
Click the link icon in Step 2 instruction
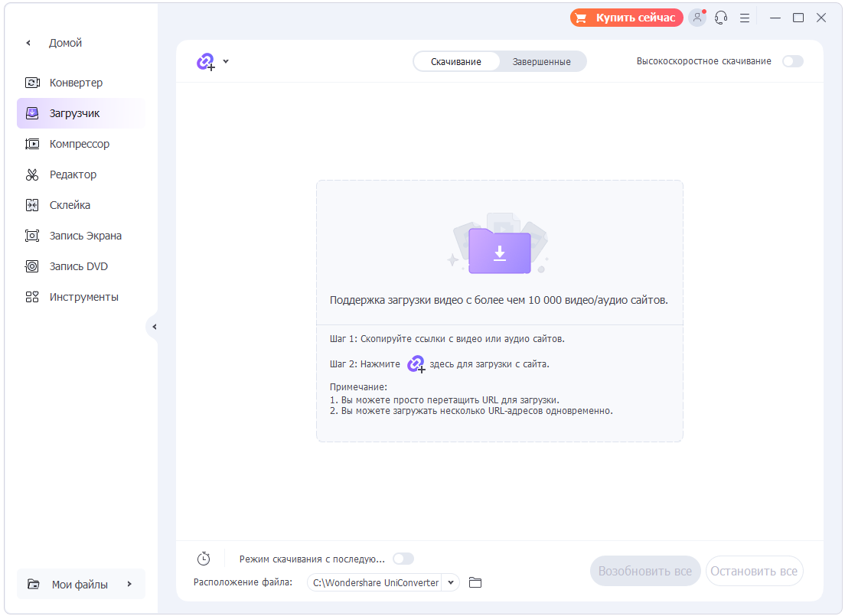click(x=416, y=364)
